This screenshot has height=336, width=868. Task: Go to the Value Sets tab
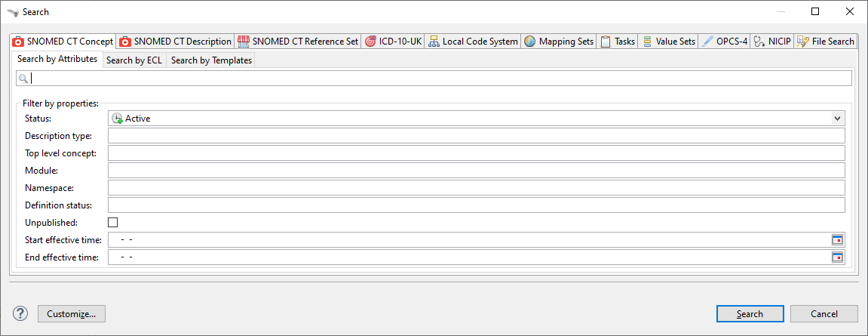pyautogui.click(x=668, y=42)
